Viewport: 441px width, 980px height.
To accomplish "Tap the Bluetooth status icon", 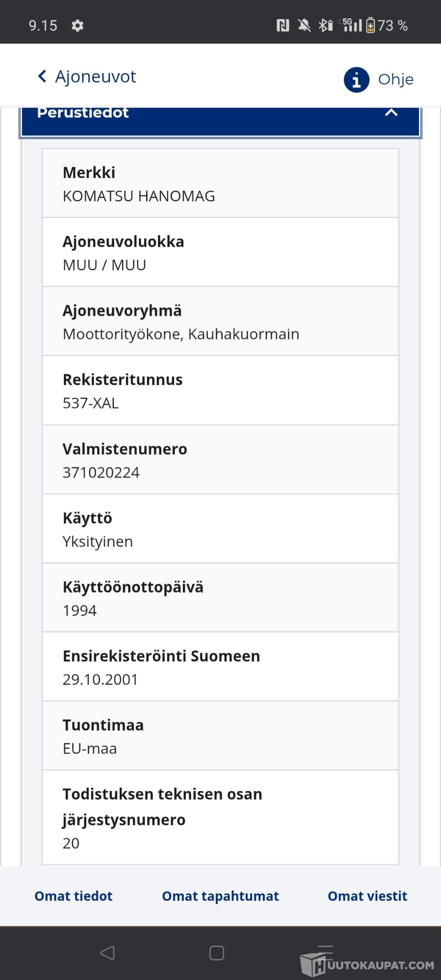I will pos(326,25).
